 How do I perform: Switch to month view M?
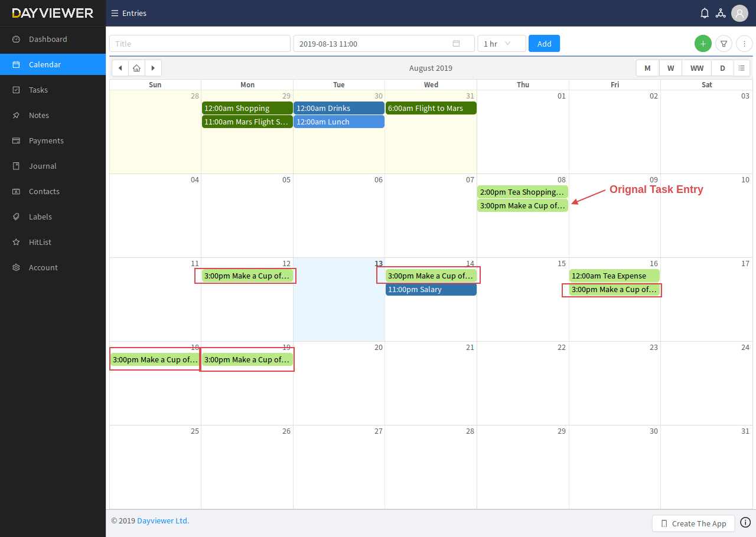pyautogui.click(x=648, y=68)
